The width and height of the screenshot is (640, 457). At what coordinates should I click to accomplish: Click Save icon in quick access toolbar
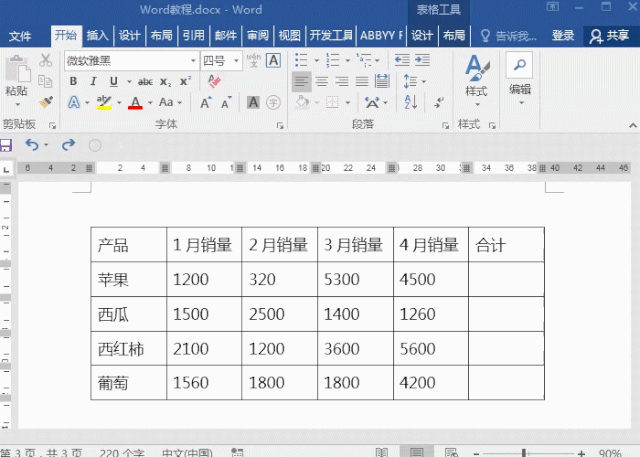pyautogui.click(x=6, y=145)
